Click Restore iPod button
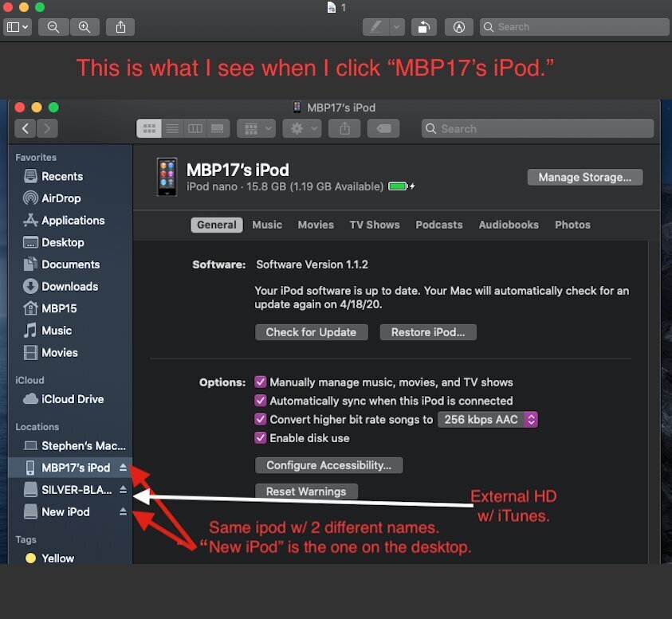 click(428, 332)
